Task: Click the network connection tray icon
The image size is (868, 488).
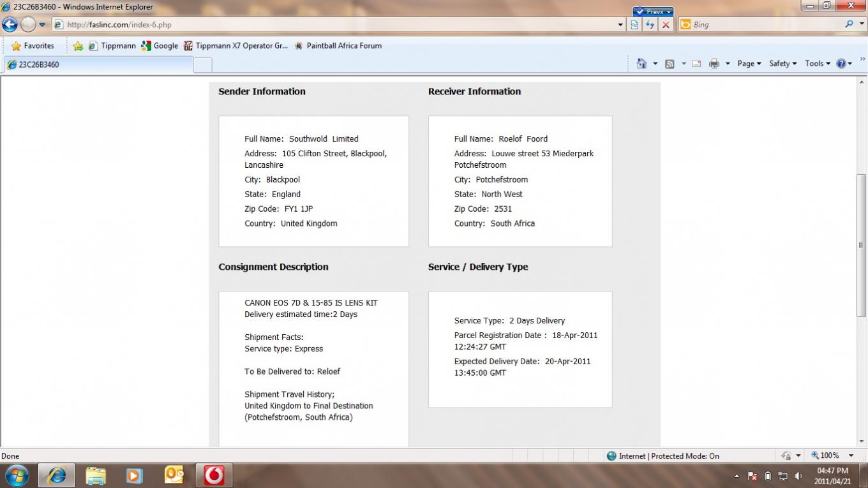Action: click(782, 477)
